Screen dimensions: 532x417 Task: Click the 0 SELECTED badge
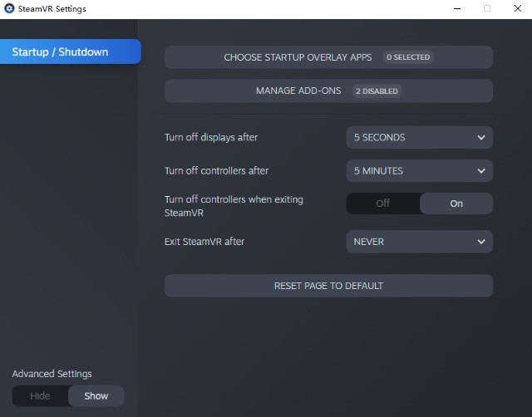click(408, 57)
